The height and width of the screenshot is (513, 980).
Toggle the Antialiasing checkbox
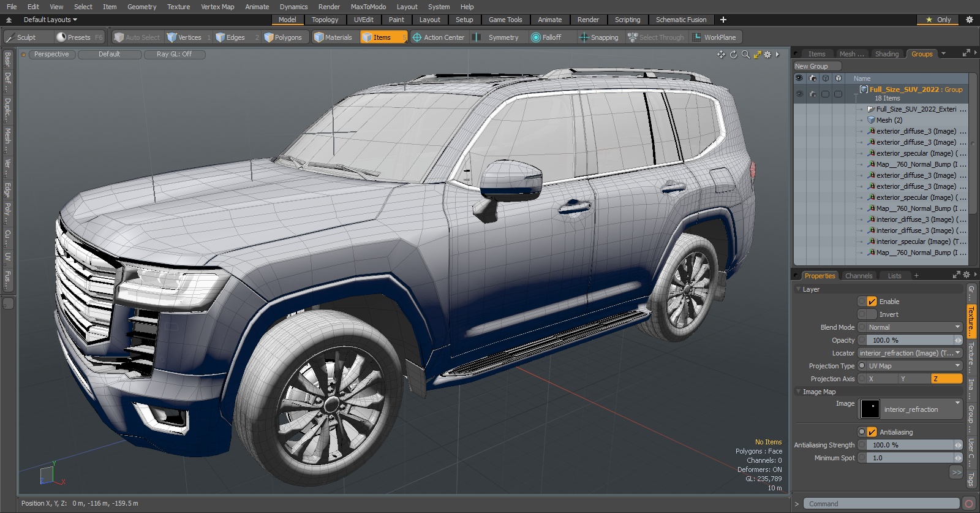(x=872, y=432)
